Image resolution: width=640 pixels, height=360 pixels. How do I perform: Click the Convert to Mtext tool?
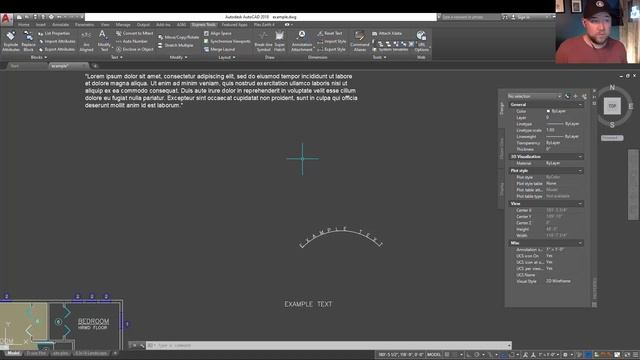pos(135,33)
